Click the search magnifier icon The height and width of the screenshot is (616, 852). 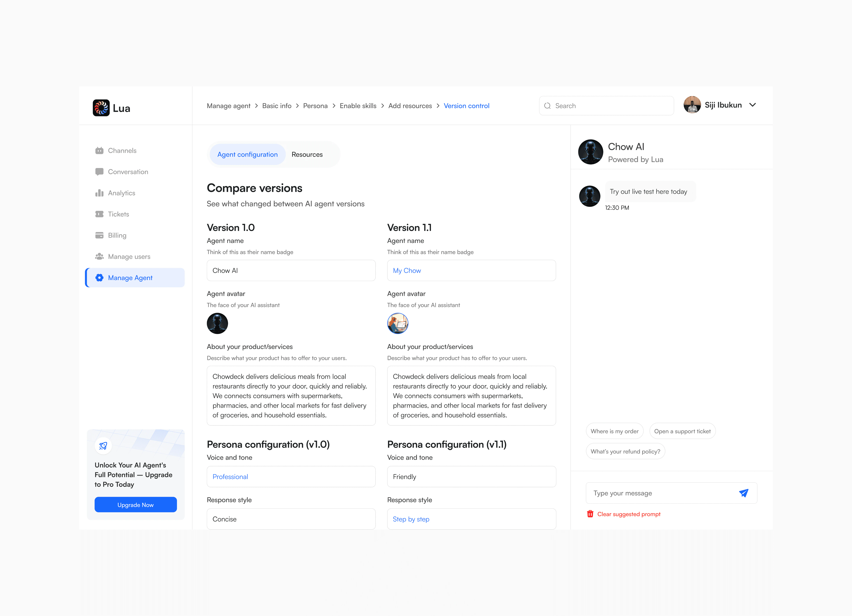pos(547,106)
